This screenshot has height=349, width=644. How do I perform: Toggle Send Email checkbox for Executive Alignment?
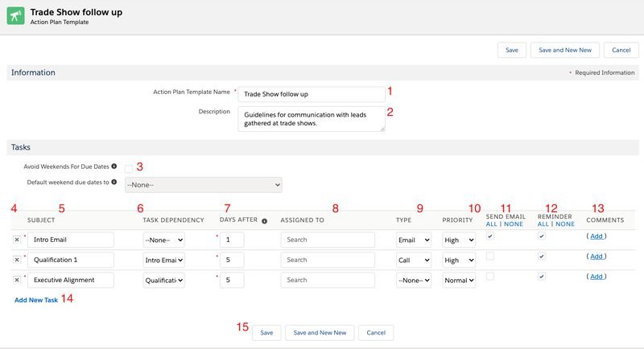pyautogui.click(x=490, y=277)
